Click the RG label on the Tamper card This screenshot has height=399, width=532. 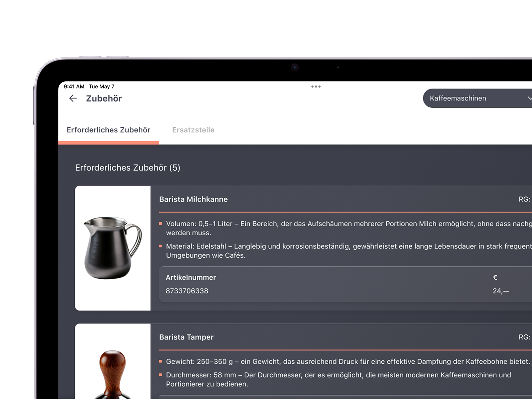click(524, 337)
